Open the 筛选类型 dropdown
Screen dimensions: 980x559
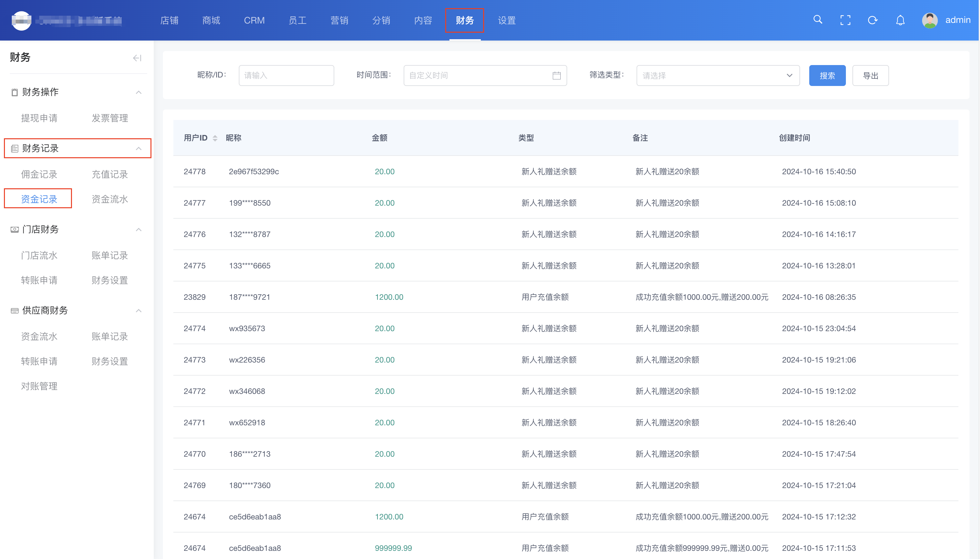tap(718, 75)
